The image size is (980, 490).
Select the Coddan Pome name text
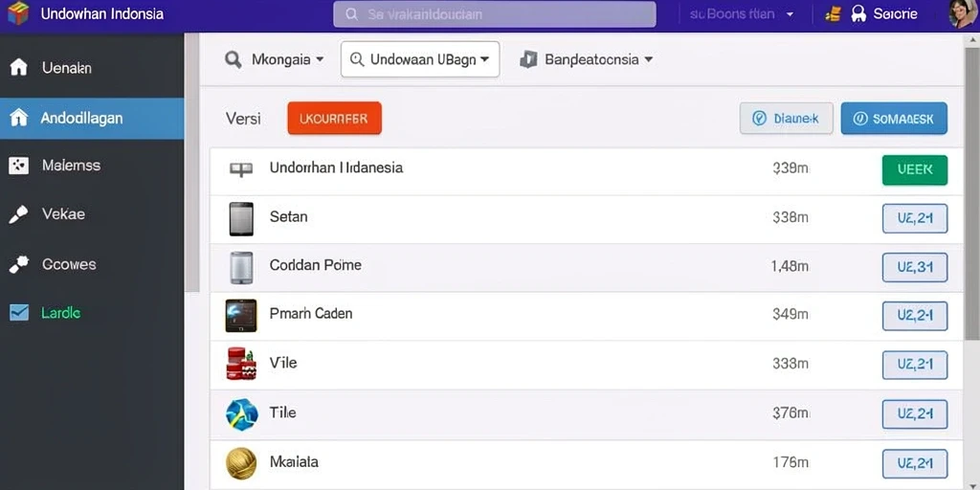316,265
